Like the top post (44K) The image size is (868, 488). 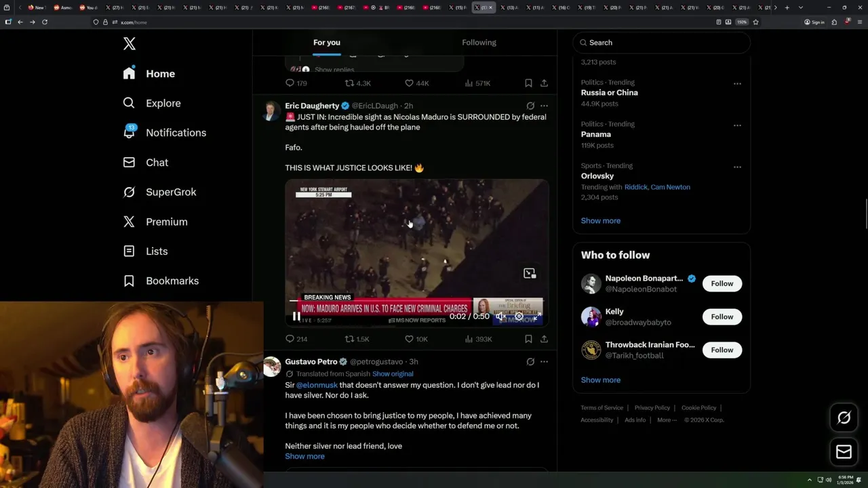[x=416, y=83]
